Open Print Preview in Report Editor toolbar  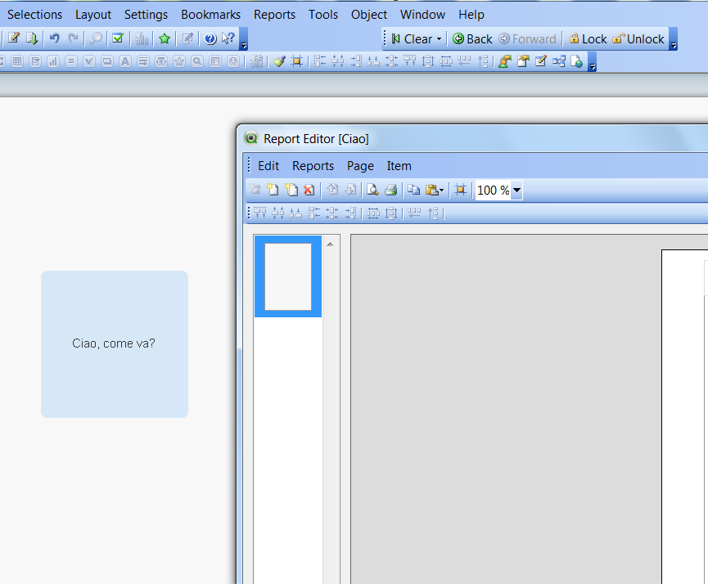[x=372, y=190]
